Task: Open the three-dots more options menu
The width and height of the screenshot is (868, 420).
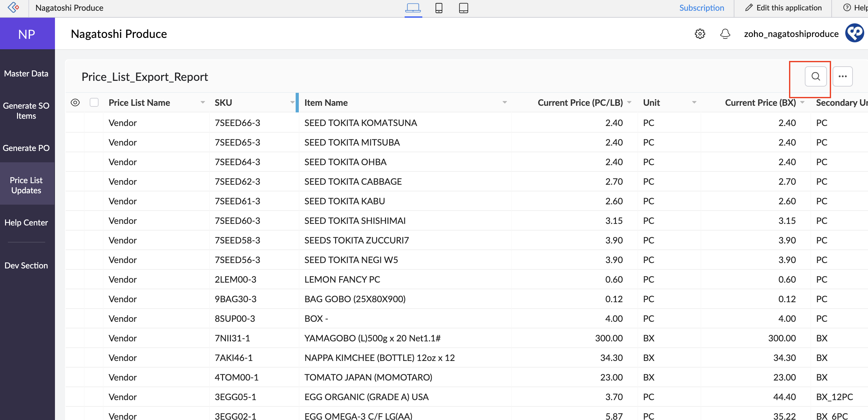Action: click(x=842, y=76)
